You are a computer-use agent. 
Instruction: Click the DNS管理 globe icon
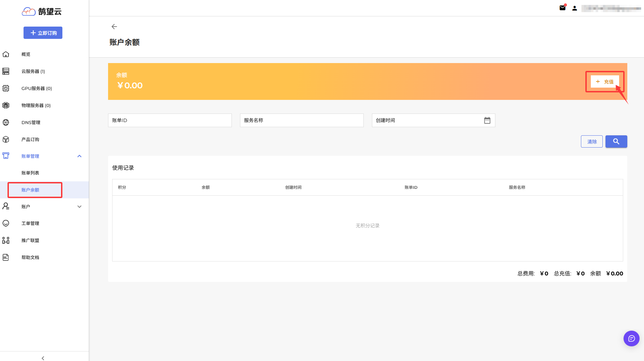(x=6, y=122)
